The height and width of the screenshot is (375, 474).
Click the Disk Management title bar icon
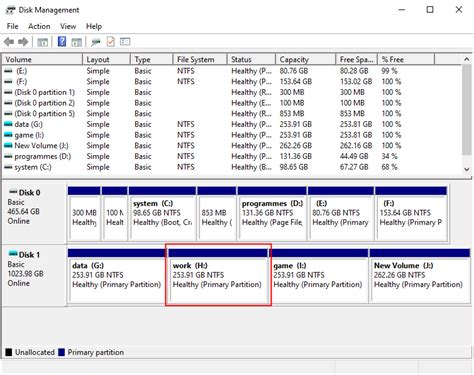point(10,10)
